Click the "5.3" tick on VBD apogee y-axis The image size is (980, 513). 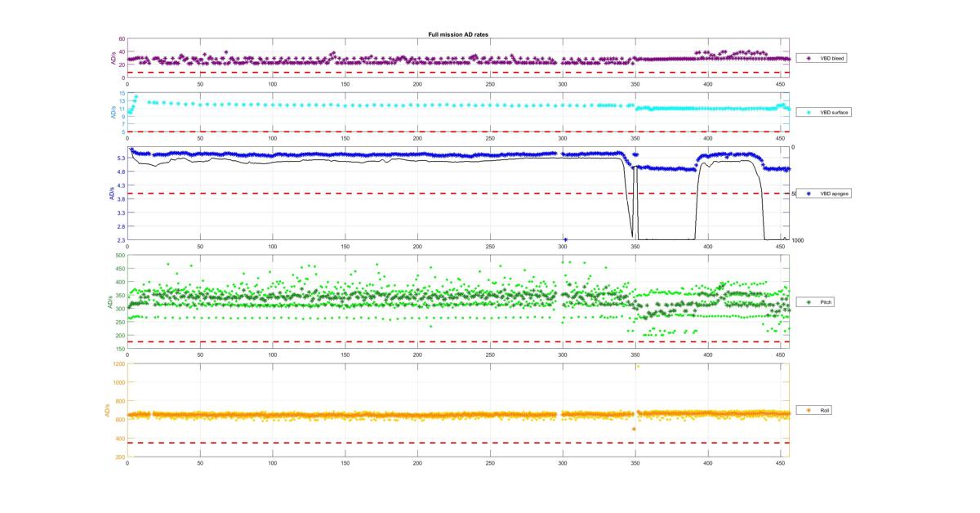[x=121, y=158]
